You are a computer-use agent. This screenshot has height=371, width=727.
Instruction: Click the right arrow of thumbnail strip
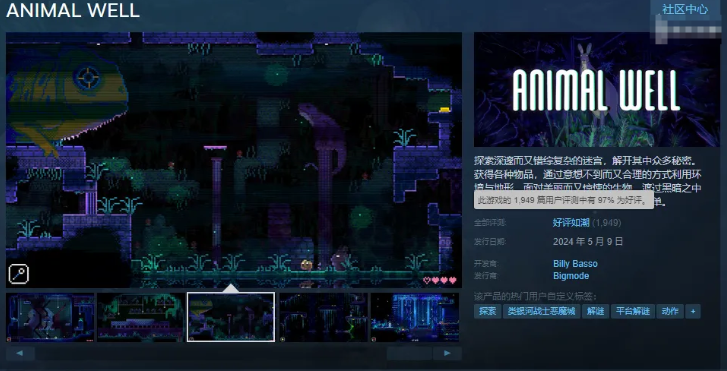click(447, 353)
